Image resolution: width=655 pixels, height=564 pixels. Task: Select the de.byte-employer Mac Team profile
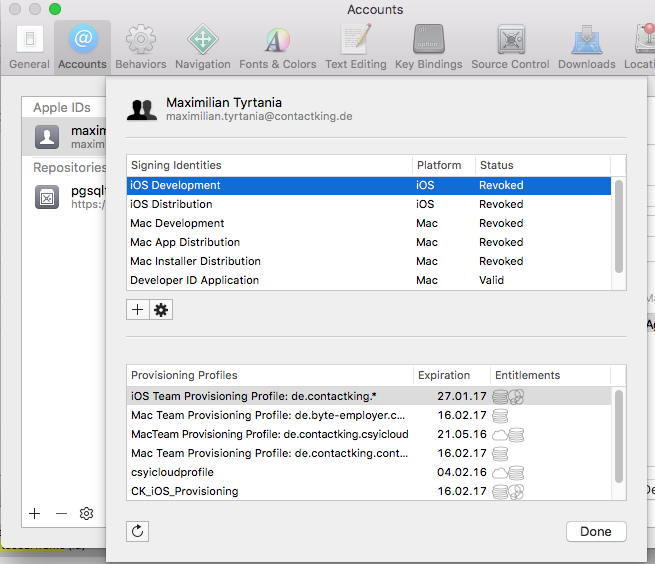pos(369,415)
